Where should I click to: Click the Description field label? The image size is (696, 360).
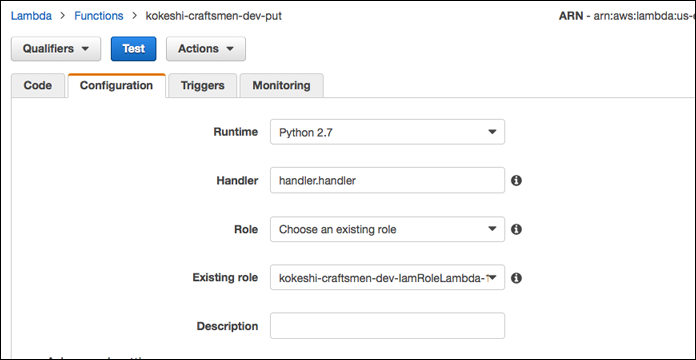[227, 326]
